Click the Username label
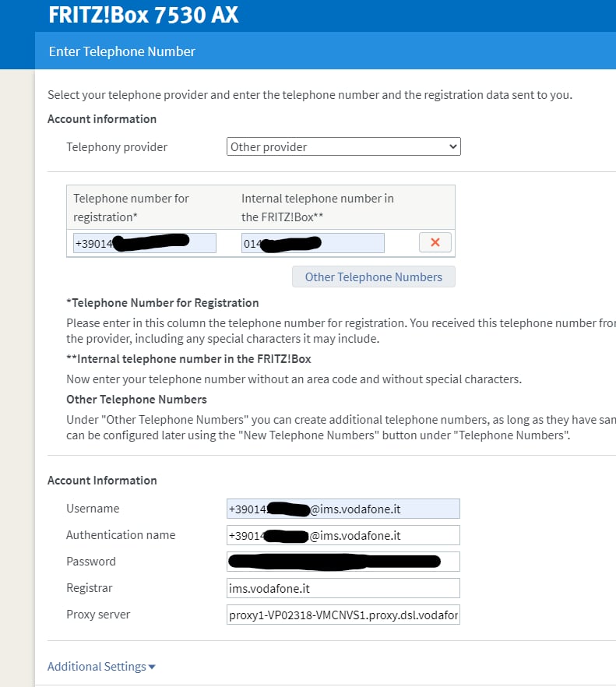 point(93,508)
